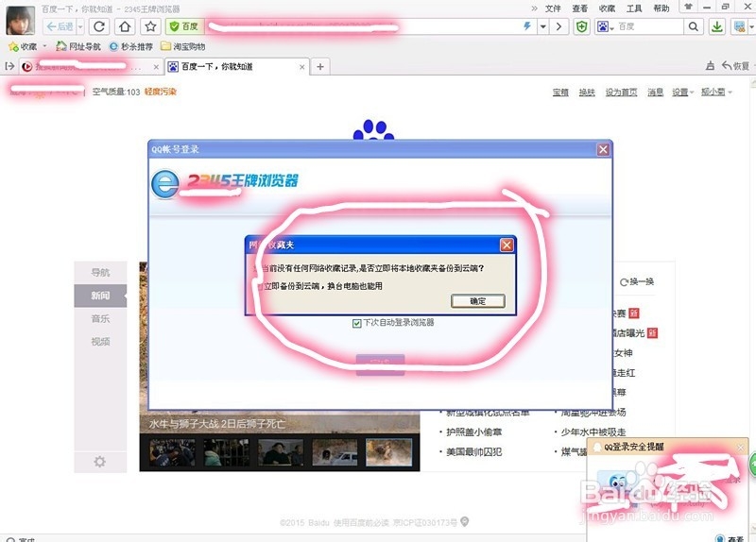This screenshot has height=542, width=756.
Task: Click the 轻度污染 air quality text
Action: pos(161,92)
